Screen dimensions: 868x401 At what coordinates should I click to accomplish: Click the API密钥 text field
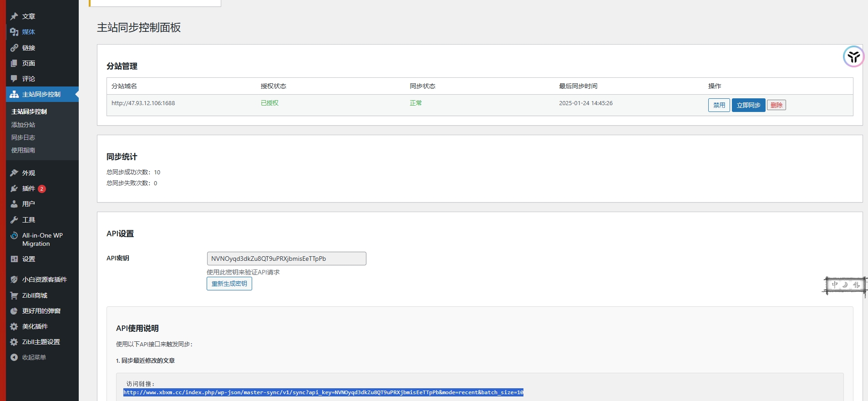click(x=286, y=259)
